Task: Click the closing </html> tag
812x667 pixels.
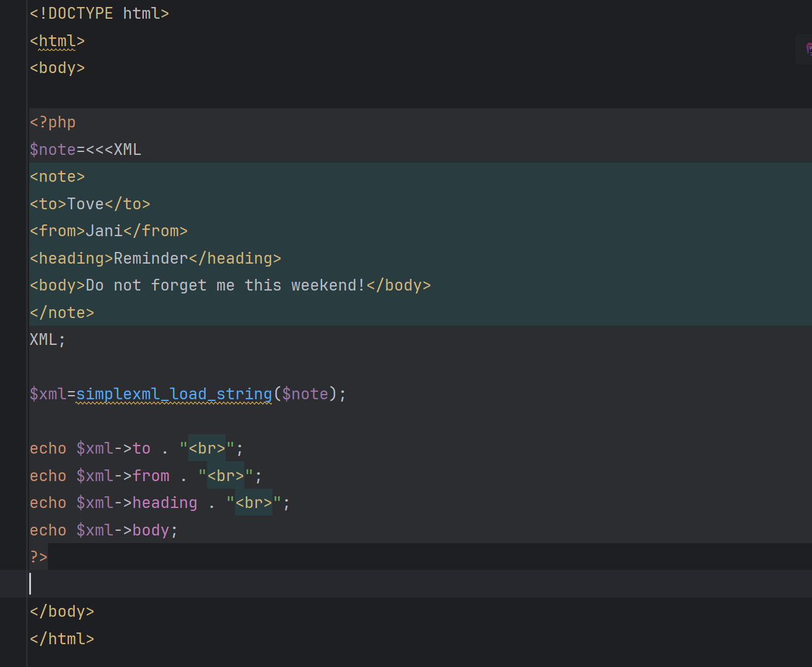Action: coord(62,639)
